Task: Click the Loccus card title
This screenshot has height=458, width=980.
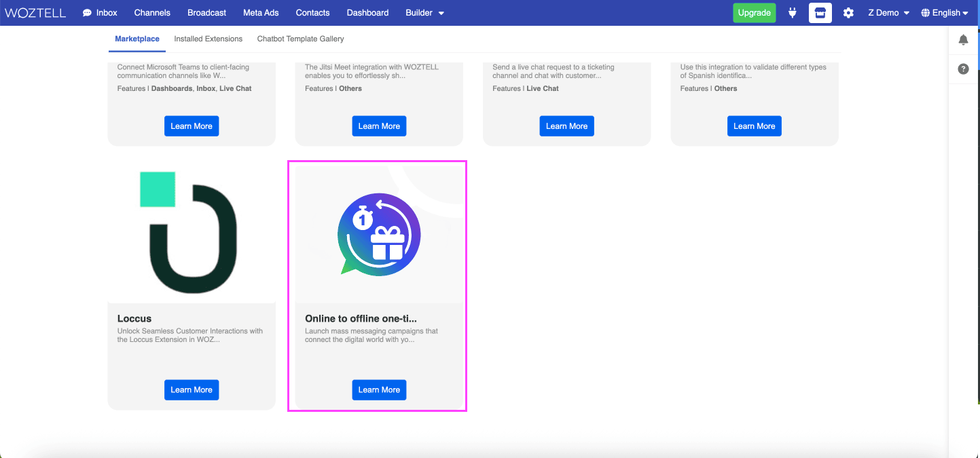Action: point(134,318)
